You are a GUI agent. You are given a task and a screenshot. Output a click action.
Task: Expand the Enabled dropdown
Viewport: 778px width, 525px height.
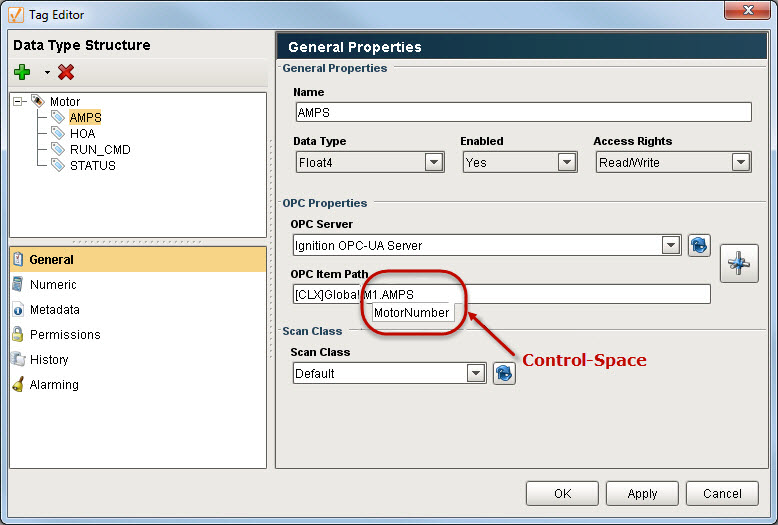point(567,162)
